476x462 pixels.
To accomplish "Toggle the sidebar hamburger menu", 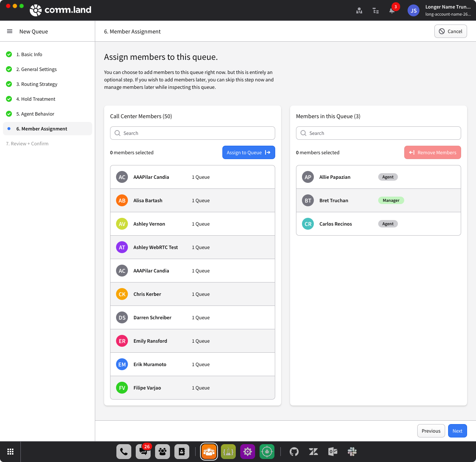I will click(x=10, y=31).
